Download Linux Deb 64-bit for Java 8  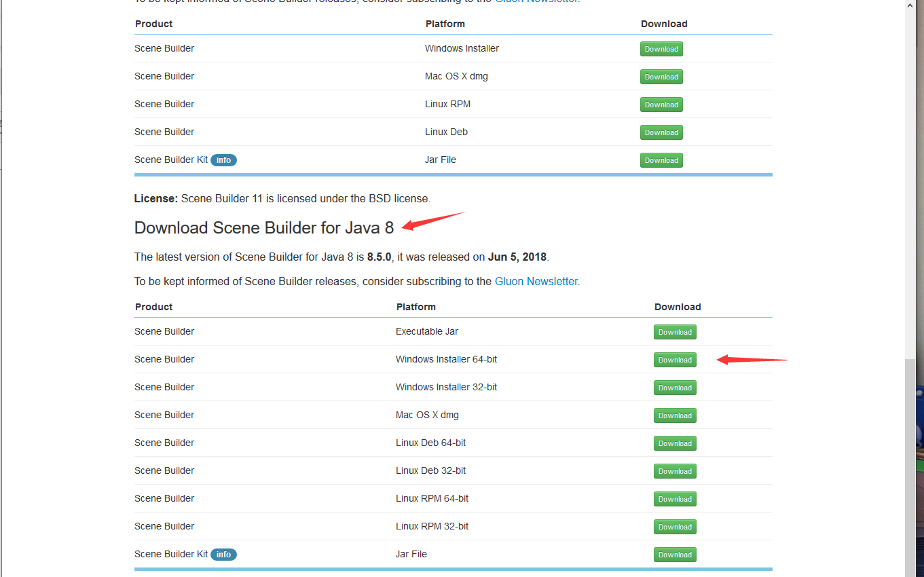674,443
